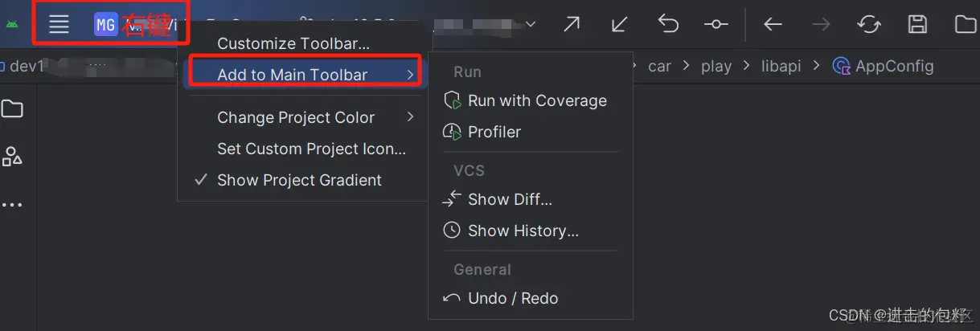
Task: Navigate back with the left arrow
Action: point(773,24)
